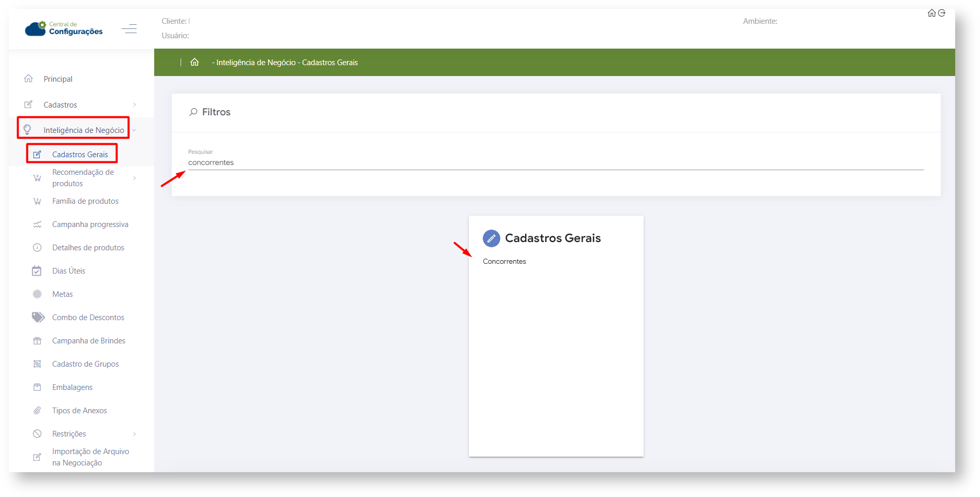Collapse the Inteligência de Negócio chevron
980x497 pixels.
(134, 130)
